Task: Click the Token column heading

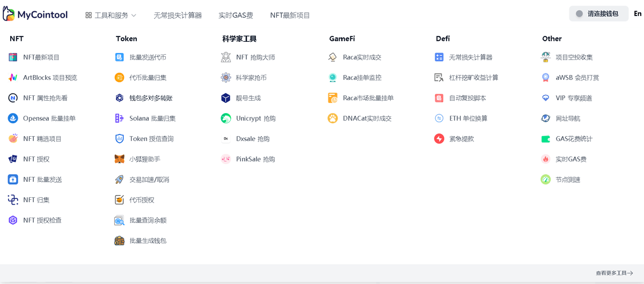Action: pos(126,39)
